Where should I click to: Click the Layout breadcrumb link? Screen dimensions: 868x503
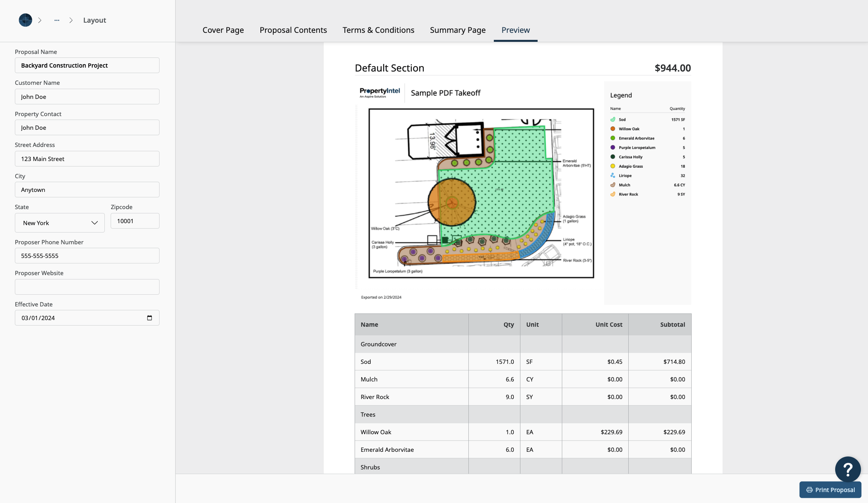(x=94, y=20)
